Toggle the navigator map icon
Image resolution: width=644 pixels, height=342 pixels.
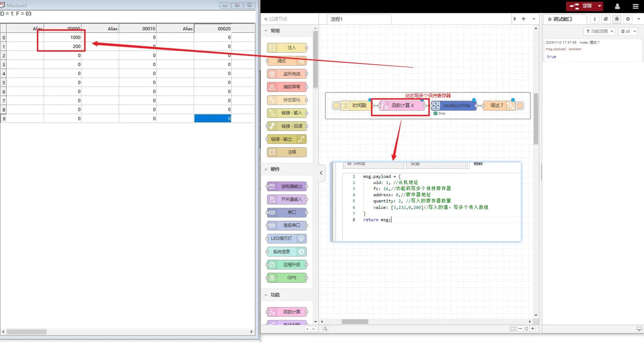513,329
